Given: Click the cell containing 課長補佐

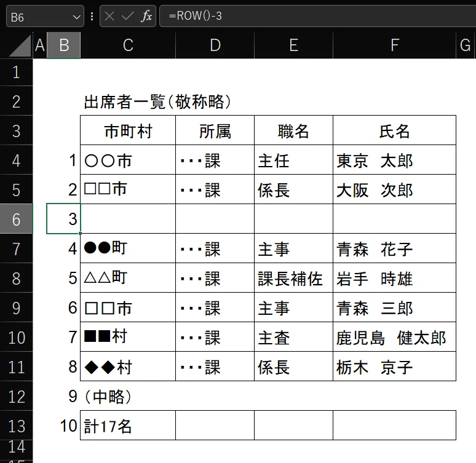Looking at the screenshot, I should click(293, 278).
